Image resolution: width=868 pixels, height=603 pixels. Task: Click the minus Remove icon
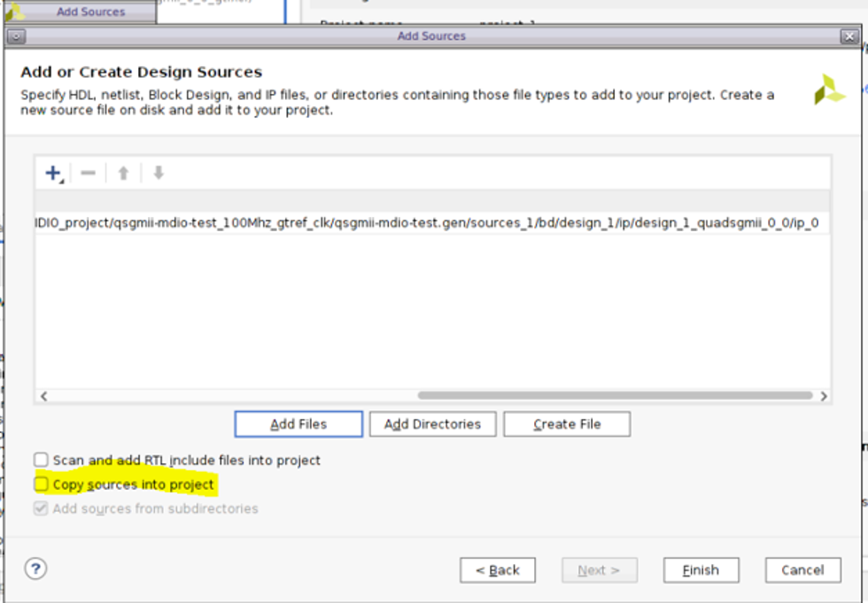88,174
